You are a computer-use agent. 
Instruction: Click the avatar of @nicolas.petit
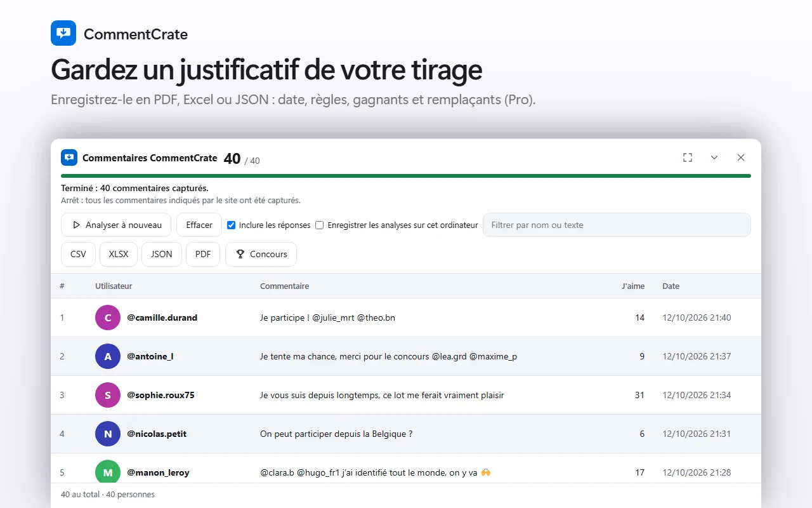click(108, 434)
